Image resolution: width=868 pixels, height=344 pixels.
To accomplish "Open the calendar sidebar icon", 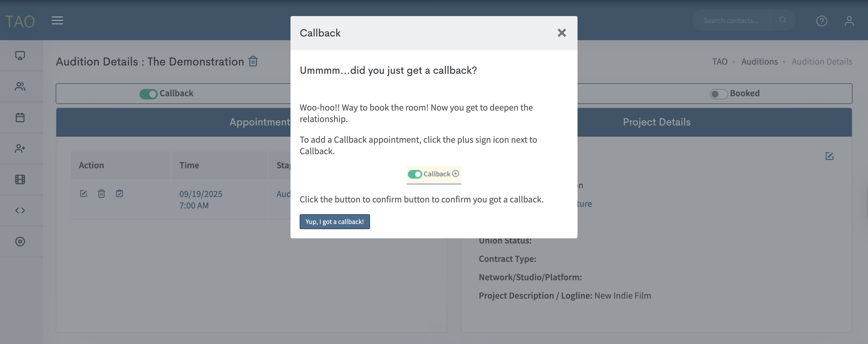I will 20,118.
